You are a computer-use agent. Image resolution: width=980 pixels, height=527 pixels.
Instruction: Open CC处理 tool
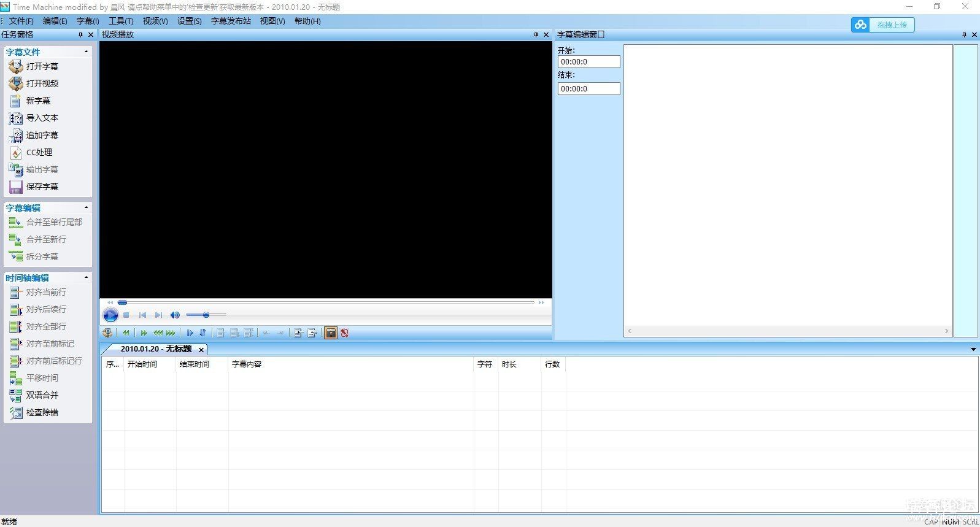pyautogui.click(x=31, y=152)
